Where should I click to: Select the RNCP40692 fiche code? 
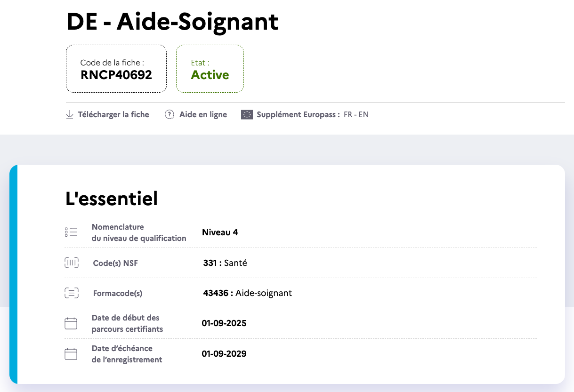116,75
